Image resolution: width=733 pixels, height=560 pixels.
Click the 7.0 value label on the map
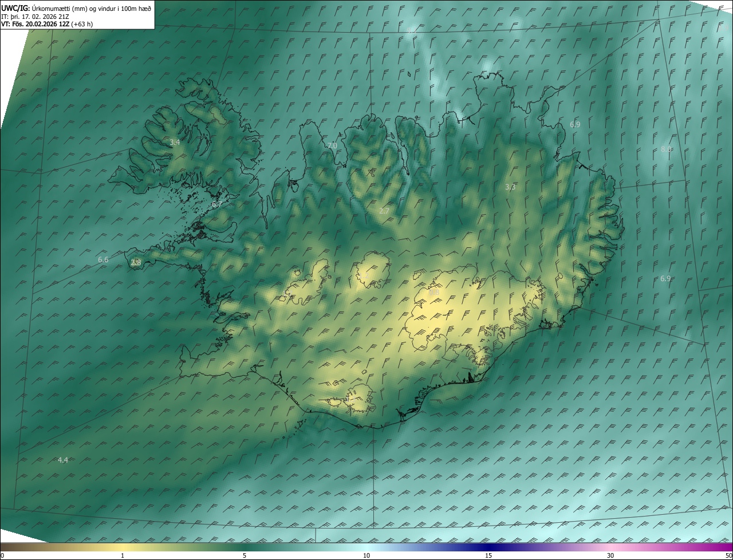332,146
